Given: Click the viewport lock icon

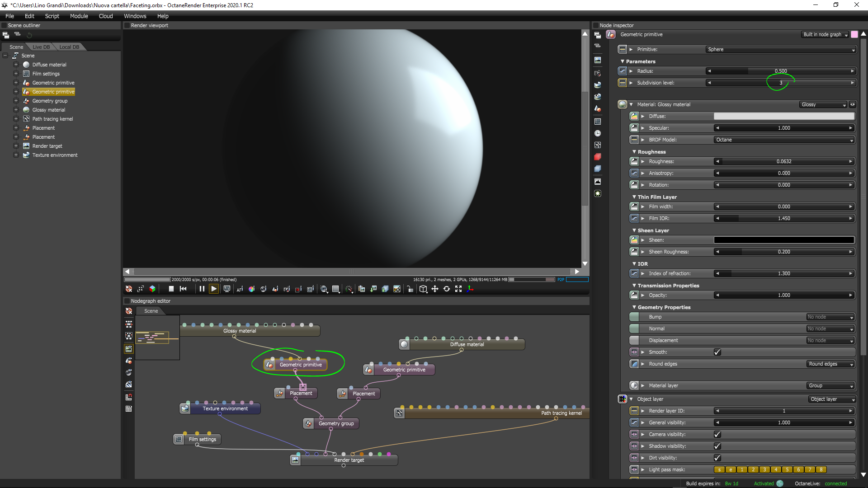Looking at the screenshot, I should (x=410, y=289).
